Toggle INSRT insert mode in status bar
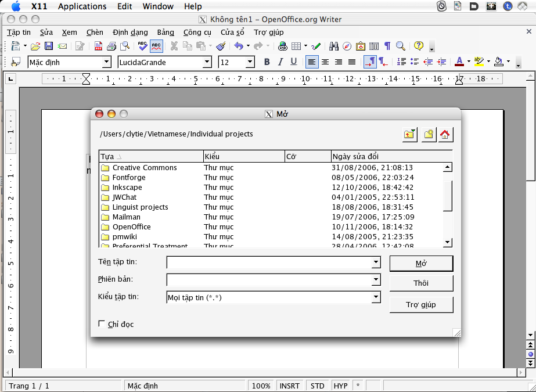Screen dimensions: 536x392 [290, 386]
